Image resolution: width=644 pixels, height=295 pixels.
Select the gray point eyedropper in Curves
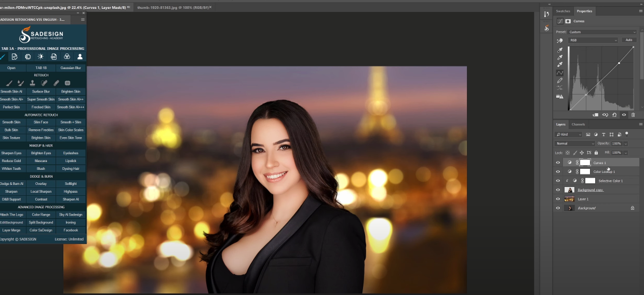pyautogui.click(x=560, y=57)
